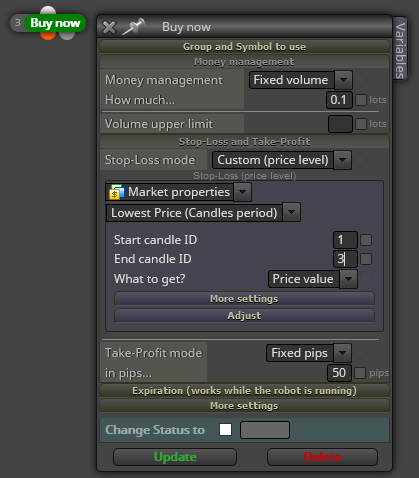The height and width of the screenshot is (478, 419).
Task: Select the green Buy now block
Action: pos(55,23)
